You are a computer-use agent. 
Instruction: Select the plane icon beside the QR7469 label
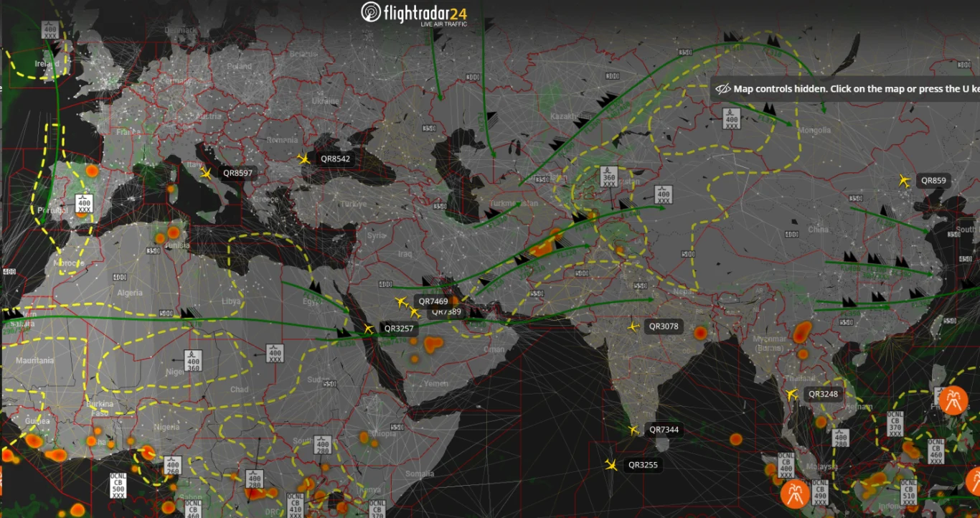(402, 302)
